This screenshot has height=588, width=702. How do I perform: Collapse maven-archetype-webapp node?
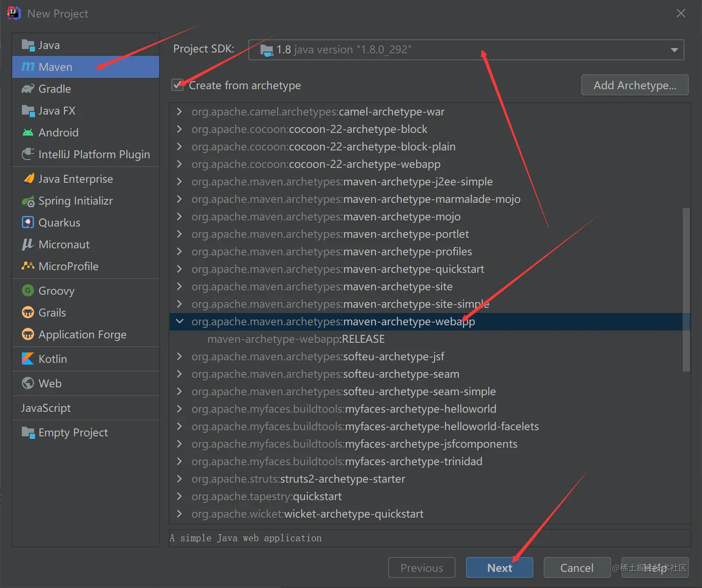(x=179, y=321)
